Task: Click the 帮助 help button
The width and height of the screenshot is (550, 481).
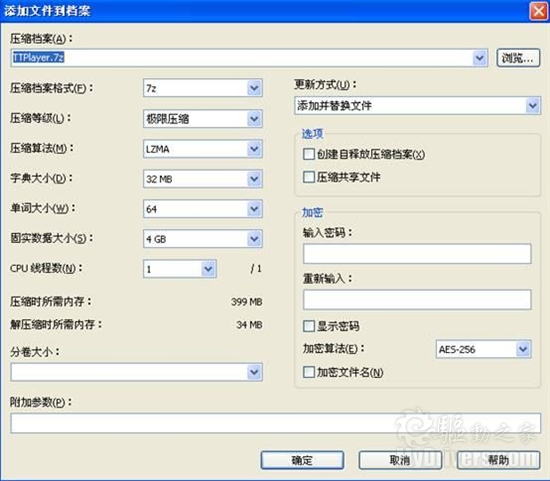Action: (498, 460)
